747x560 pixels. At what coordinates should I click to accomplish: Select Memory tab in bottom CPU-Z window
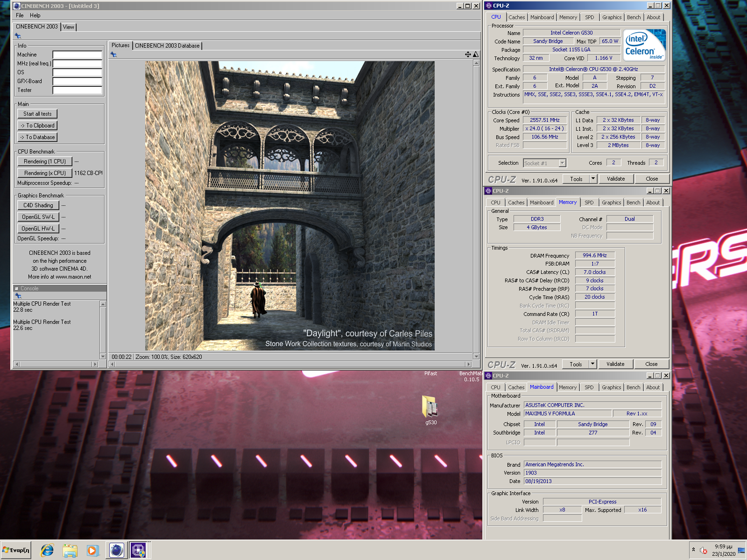point(568,387)
